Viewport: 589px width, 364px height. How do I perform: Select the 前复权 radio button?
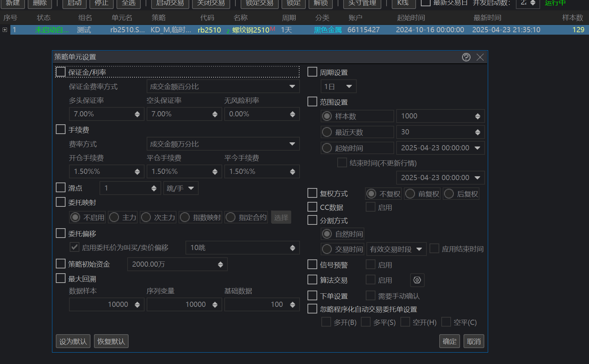410,194
